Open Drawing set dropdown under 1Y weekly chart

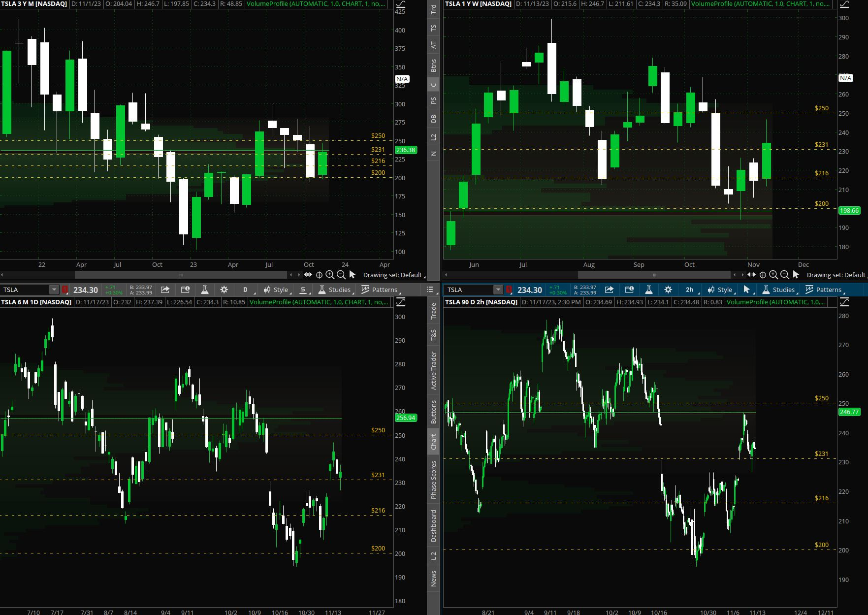tap(836, 275)
